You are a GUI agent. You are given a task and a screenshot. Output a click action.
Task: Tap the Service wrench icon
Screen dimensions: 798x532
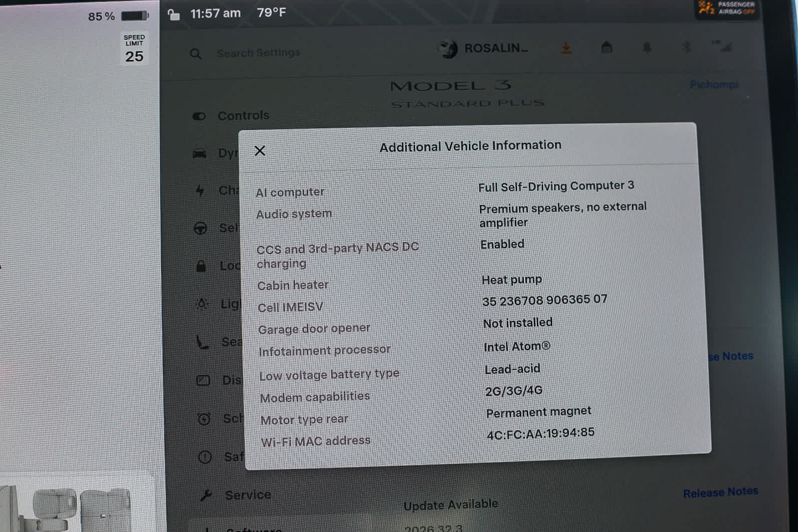[x=206, y=495]
